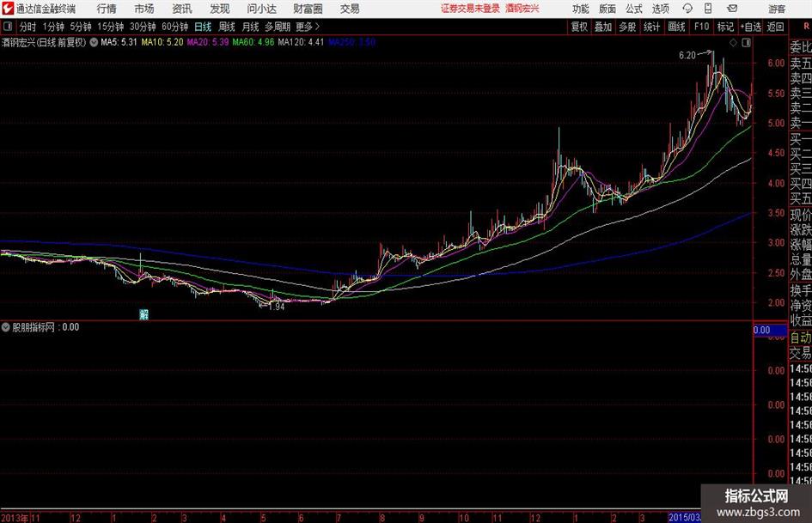
Task: Open the headset customer service icon
Action: [687, 9]
